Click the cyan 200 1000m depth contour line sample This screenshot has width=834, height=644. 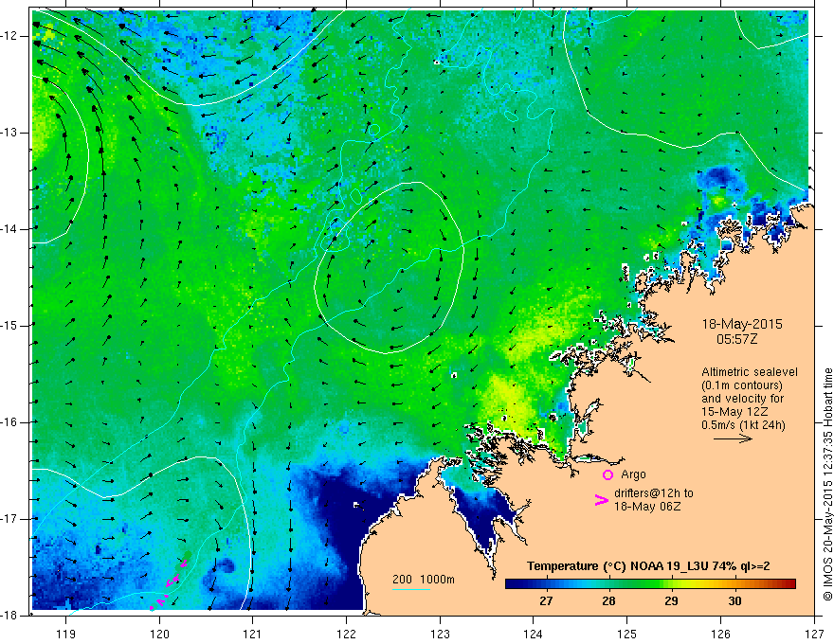[411, 589]
